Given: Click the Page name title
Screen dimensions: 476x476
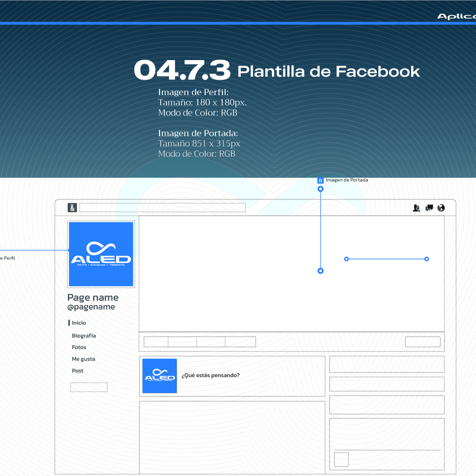Looking at the screenshot, I should pyautogui.click(x=93, y=297).
